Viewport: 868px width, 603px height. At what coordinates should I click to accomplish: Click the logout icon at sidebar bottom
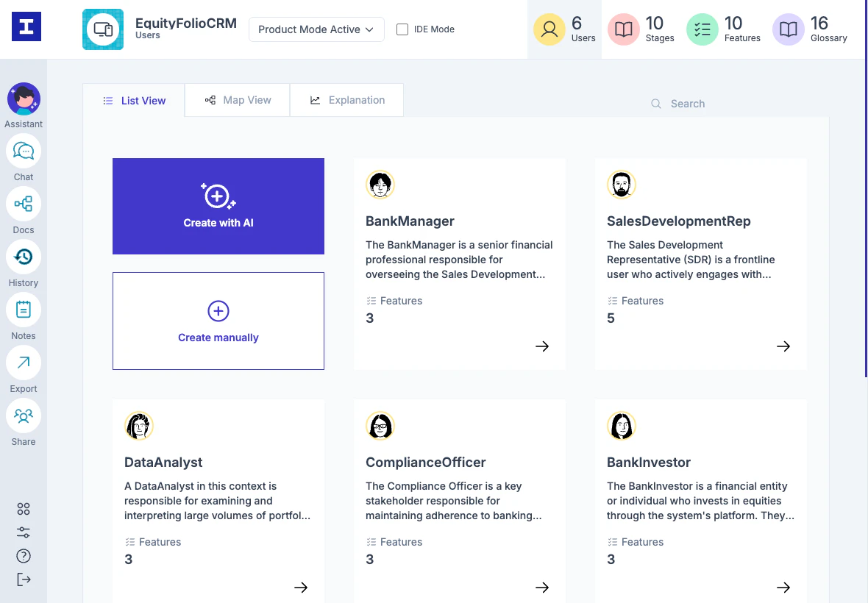[23, 579]
